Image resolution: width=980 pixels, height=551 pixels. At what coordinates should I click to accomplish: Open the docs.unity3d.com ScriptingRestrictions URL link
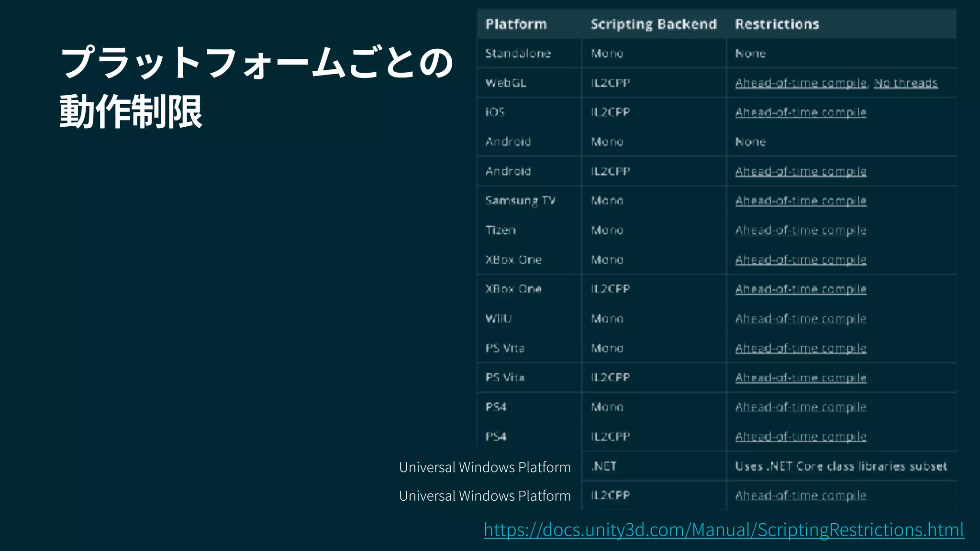click(x=724, y=530)
